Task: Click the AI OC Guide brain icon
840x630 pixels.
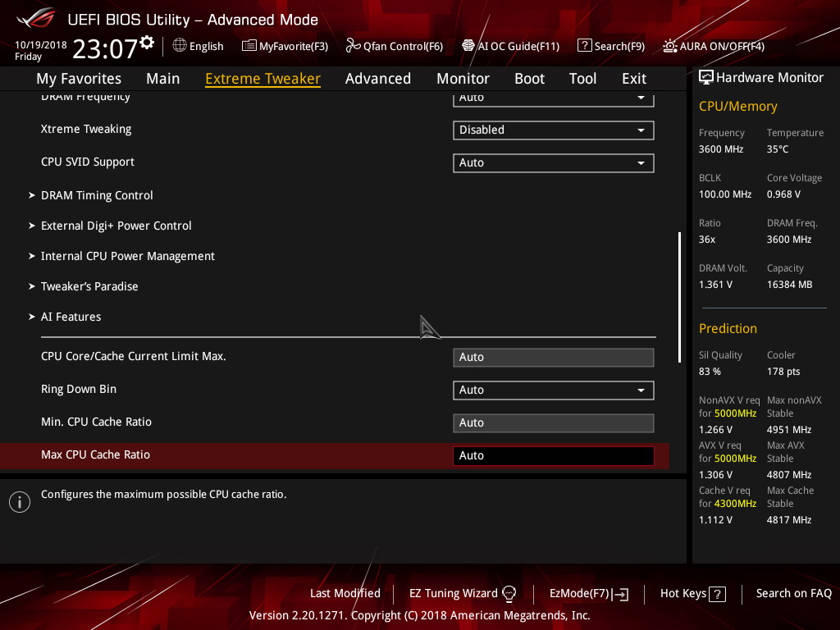Action: coord(468,46)
